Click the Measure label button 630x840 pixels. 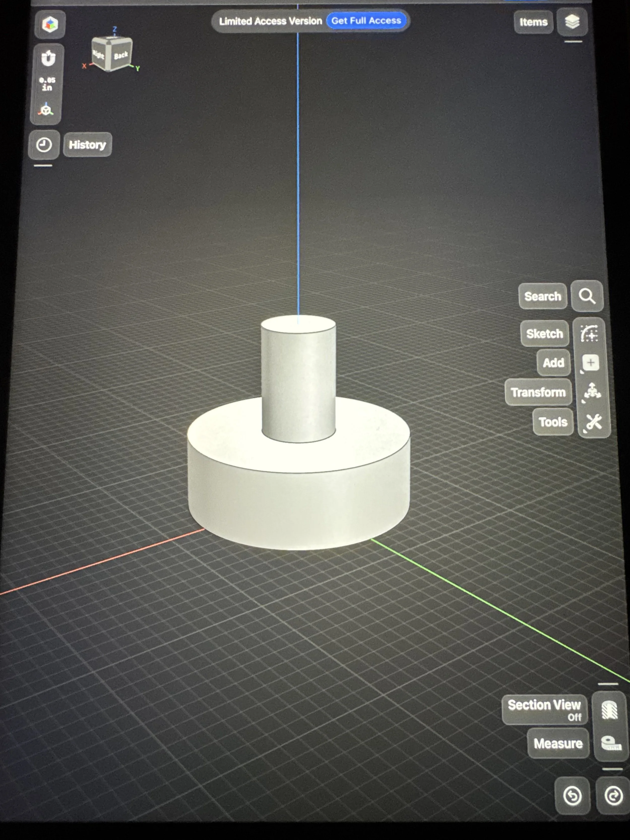point(558,743)
